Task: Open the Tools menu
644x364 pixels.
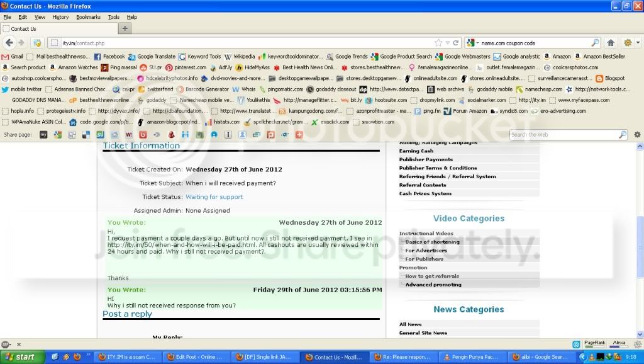Action: 114,17
